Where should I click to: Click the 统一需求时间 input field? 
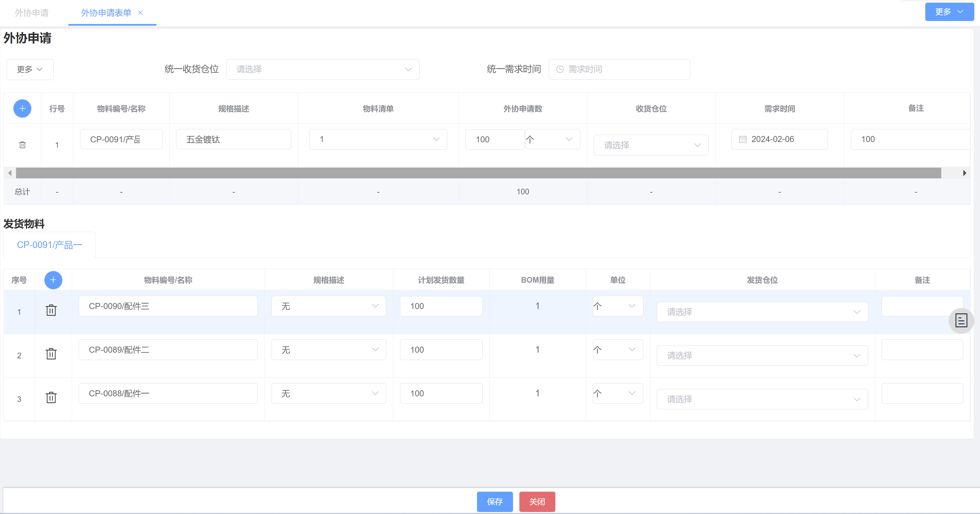tap(619, 69)
